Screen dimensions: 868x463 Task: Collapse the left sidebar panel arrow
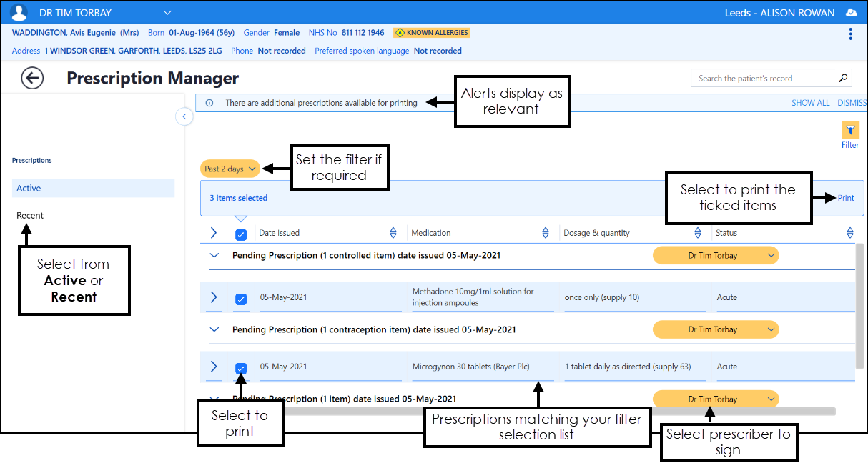[184, 116]
